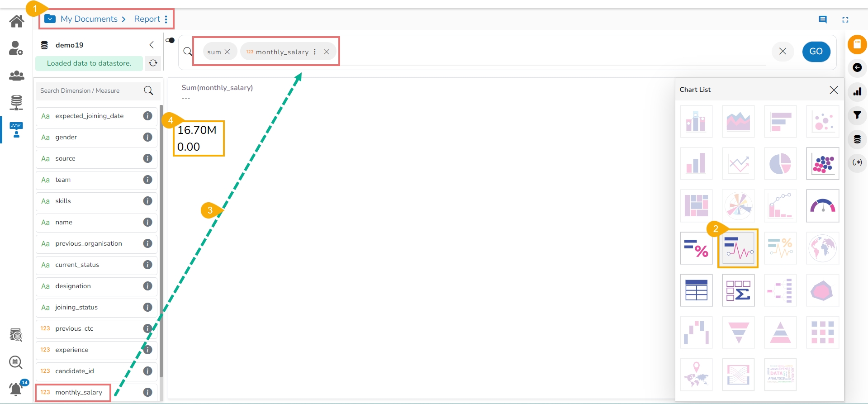
Task: Select the percentage KPI tile chart
Action: pyautogui.click(x=696, y=248)
